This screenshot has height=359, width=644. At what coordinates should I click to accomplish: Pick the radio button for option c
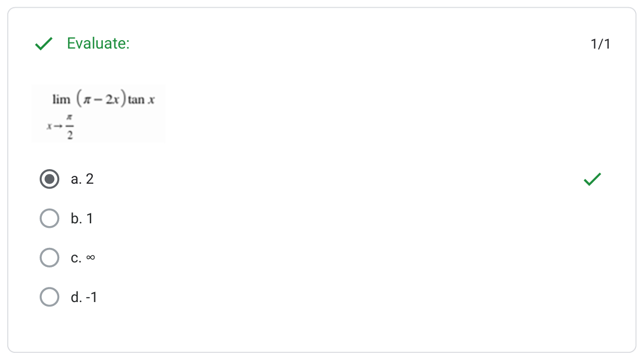coord(50,258)
